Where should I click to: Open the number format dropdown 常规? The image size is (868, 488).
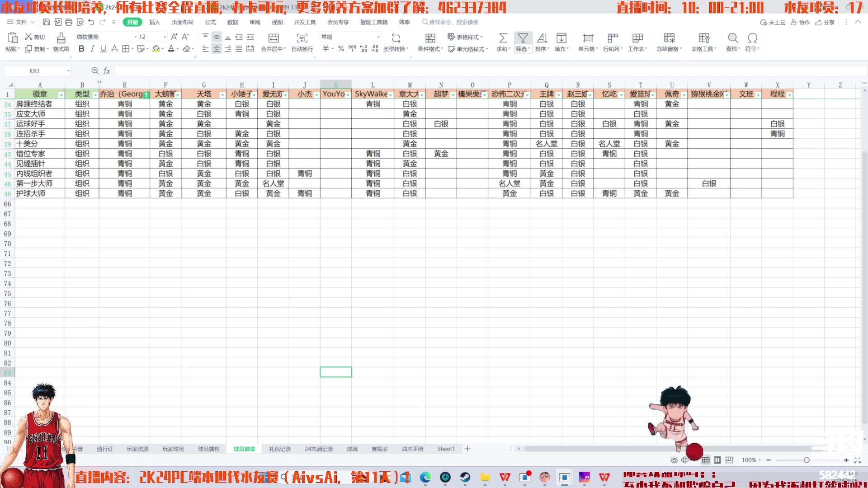(378, 37)
